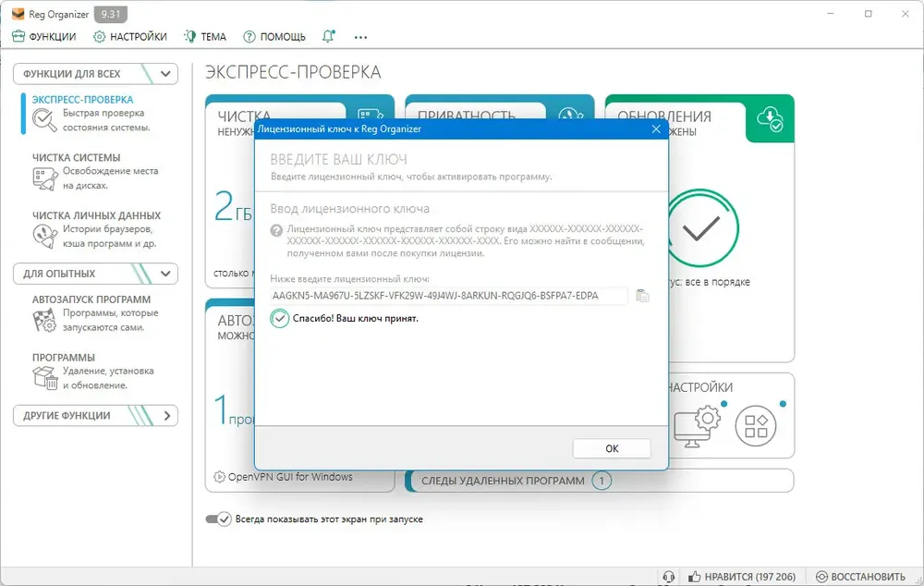Click the ЭКСПРЕСС-ПРОВЕРКА page heading
Image resolution: width=924 pixels, height=586 pixels.
click(x=293, y=72)
